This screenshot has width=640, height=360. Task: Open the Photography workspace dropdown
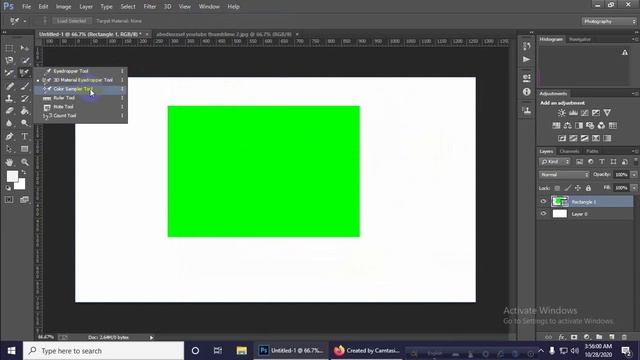609,21
